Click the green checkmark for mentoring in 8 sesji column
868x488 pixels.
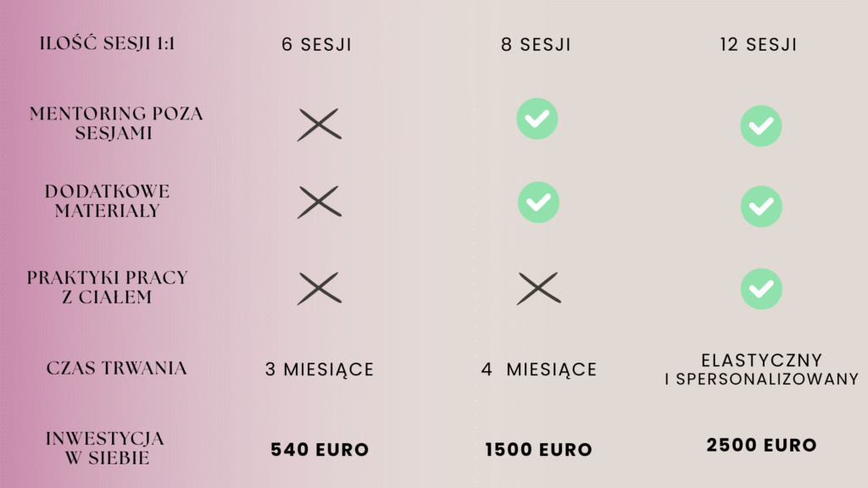coord(537,119)
